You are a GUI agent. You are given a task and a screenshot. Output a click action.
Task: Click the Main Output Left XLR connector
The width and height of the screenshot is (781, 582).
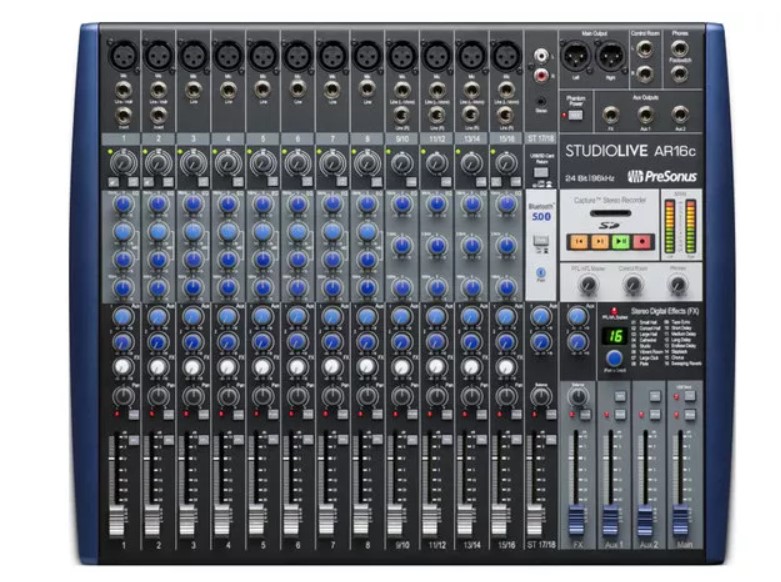click(x=576, y=57)
